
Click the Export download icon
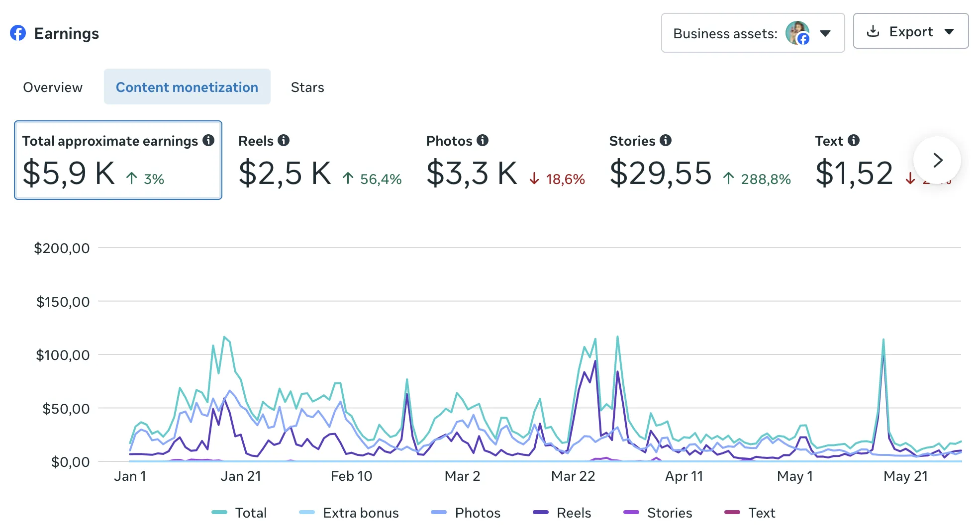pos(873,31)
